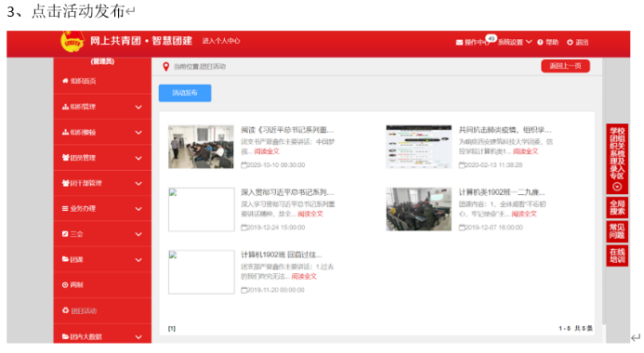Open the classroom photo thumbnail dated 2019-12-07
The width and height of the screenshot is (644, 353).
tap(418, 209)
